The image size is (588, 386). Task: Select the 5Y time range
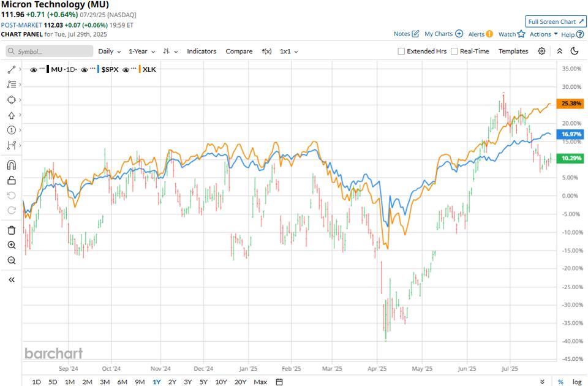coord(203,382)
